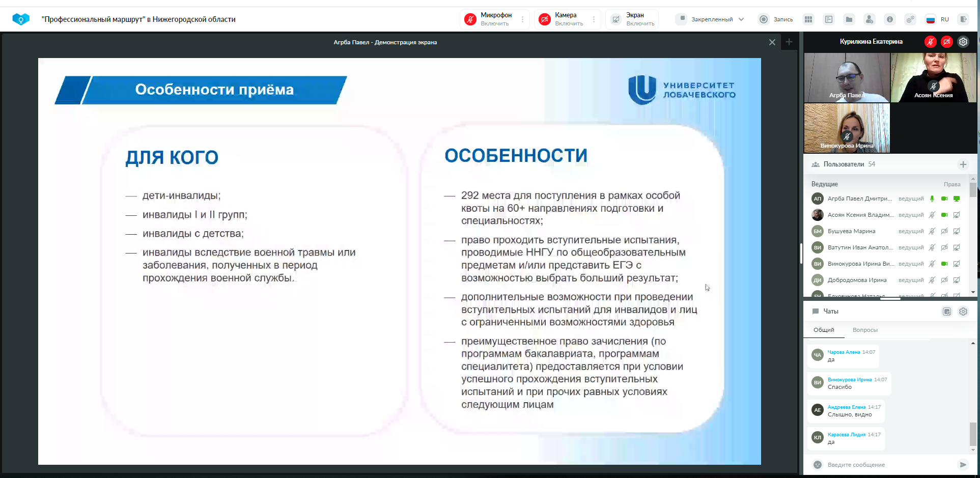Add user with plus button in Пользователи
This screenshot has height=478, width=980.
pos(963,164)
